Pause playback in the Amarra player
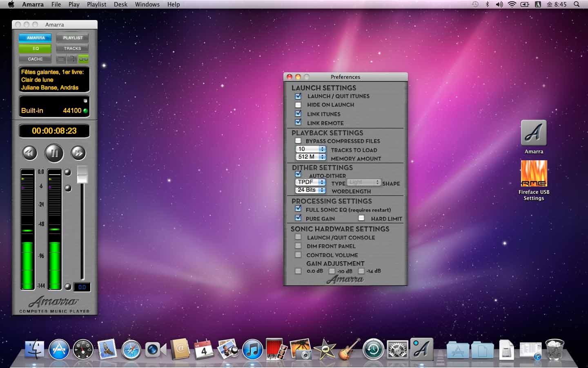The image size is (588, 368). click(54, 153)
